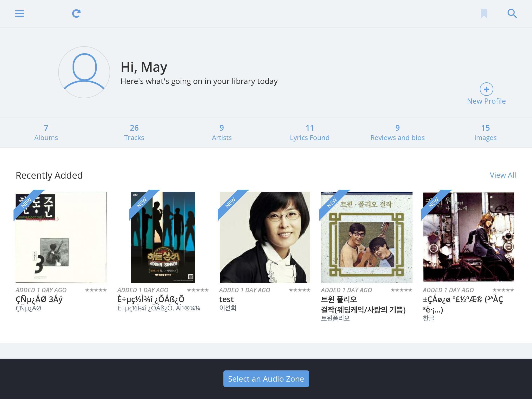Rate the test album stars
The width and height of the screenshot is (532, 399).
tap(300, 290)
